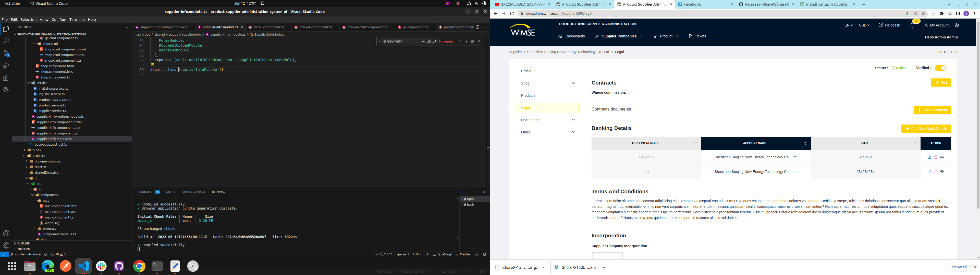Open the Terminal menu in the menu bar

[x=77, y=19]
